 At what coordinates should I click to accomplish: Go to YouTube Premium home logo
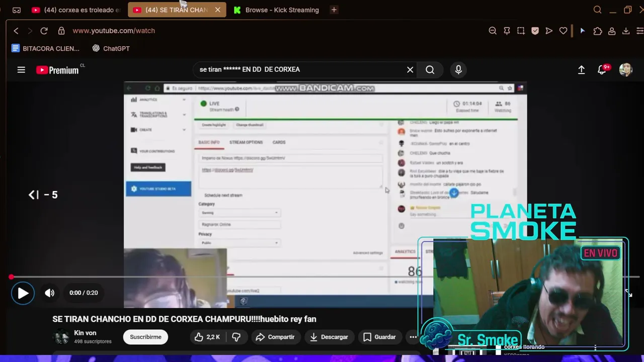tap(58, 70)
